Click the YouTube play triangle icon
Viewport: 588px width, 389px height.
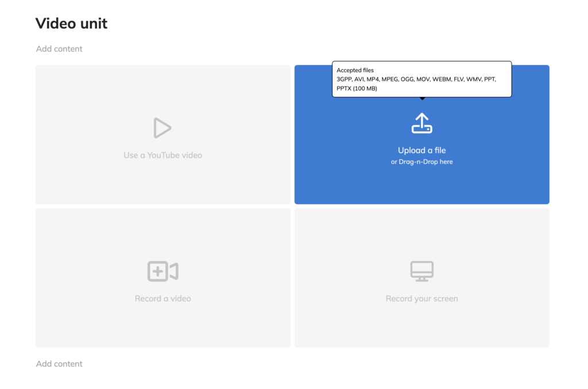click(x=163, y=128)
